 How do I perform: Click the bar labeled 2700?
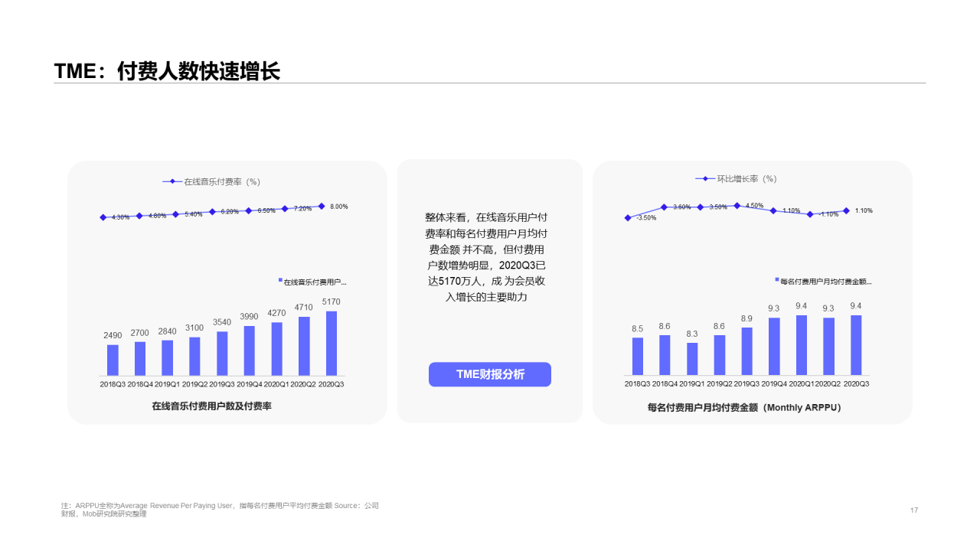pos(140,358)
